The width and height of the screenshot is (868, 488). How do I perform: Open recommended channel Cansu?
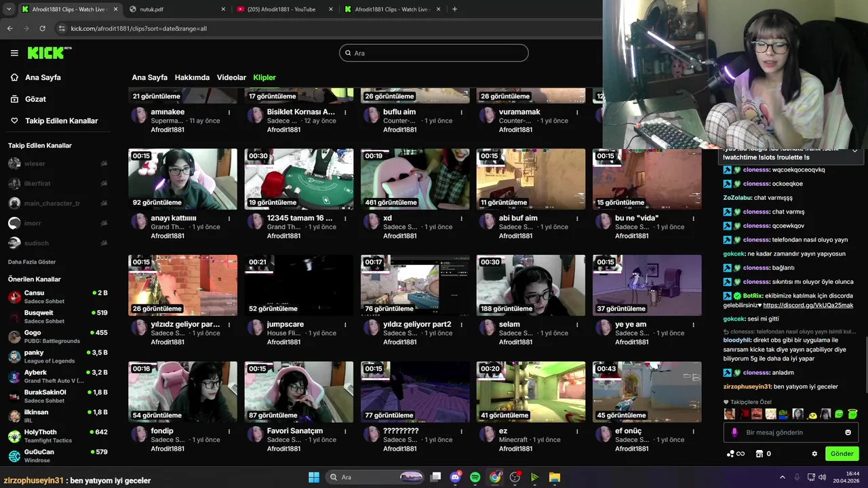(x=58, y=297)
